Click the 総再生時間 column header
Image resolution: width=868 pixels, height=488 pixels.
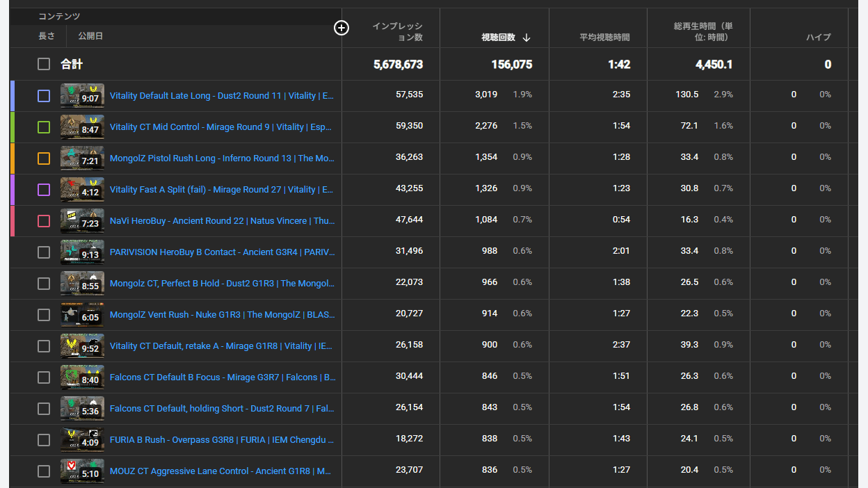coord(702,32)
